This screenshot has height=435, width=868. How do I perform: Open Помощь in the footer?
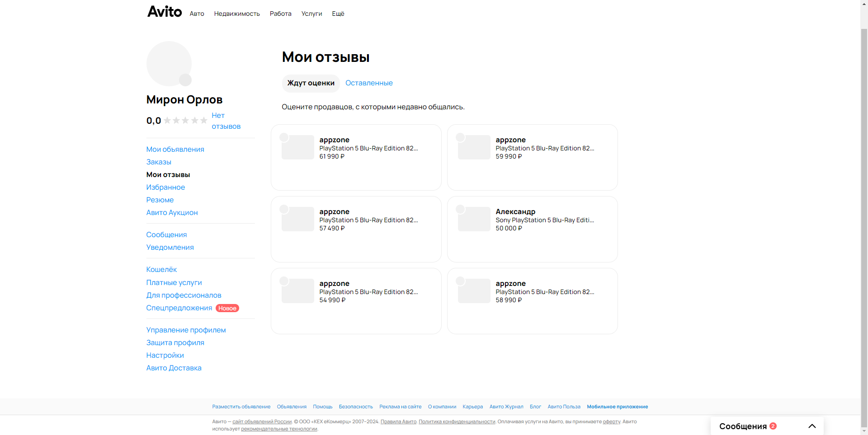click(x=323, y=407)
